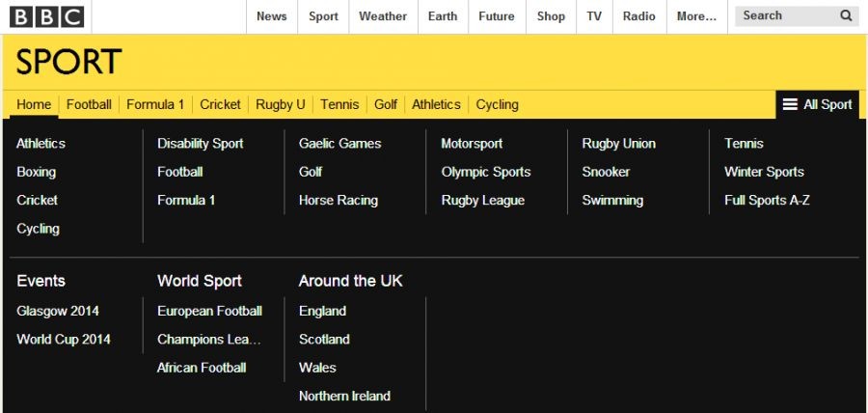Select Cycling in the yellow navigation bar
The image size is (868, 413).
click(497, 104)
